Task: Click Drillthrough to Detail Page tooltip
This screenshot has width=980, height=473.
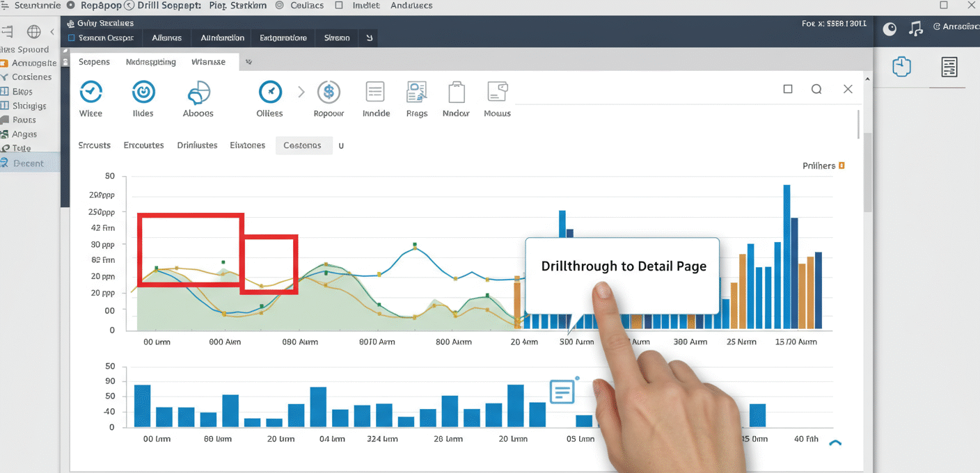Action: (623, 266)
